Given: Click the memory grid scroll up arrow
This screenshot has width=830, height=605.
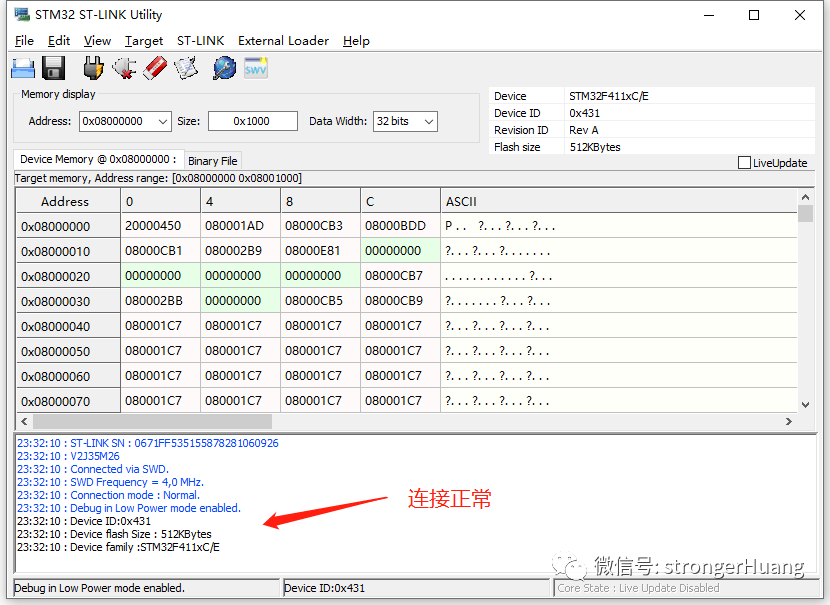Looking at the screenshot, I should coord(805,197).
